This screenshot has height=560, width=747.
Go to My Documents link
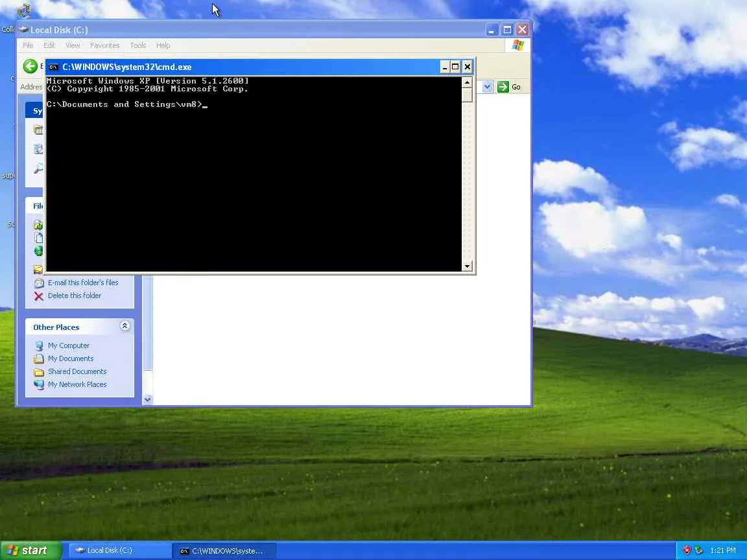click(x=71, y=358)
